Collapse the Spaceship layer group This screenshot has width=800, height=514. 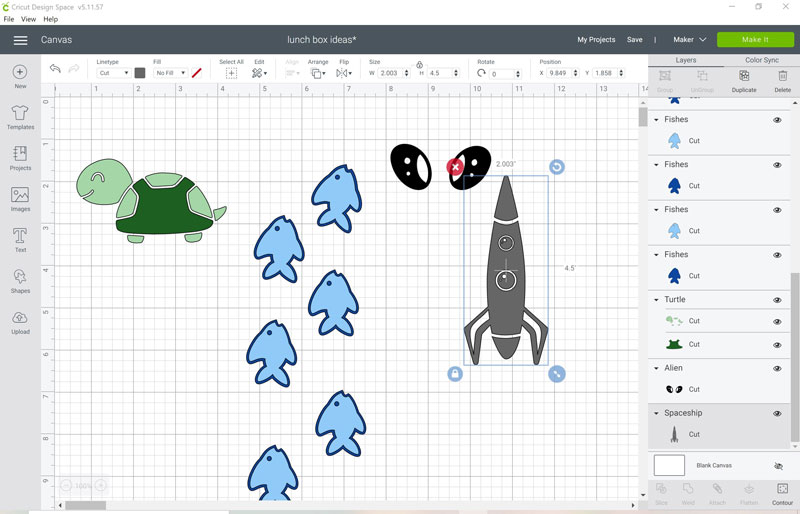pos(657,413)
